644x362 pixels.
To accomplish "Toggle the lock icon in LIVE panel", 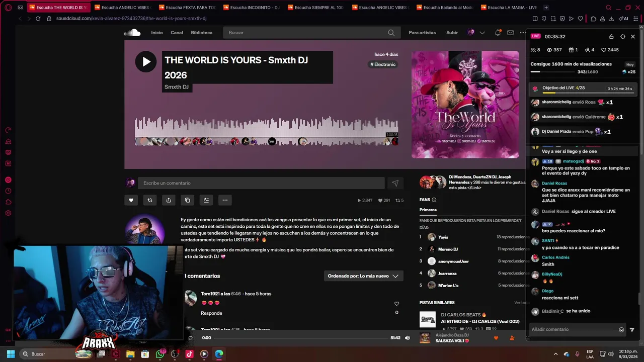I will 611,37.
